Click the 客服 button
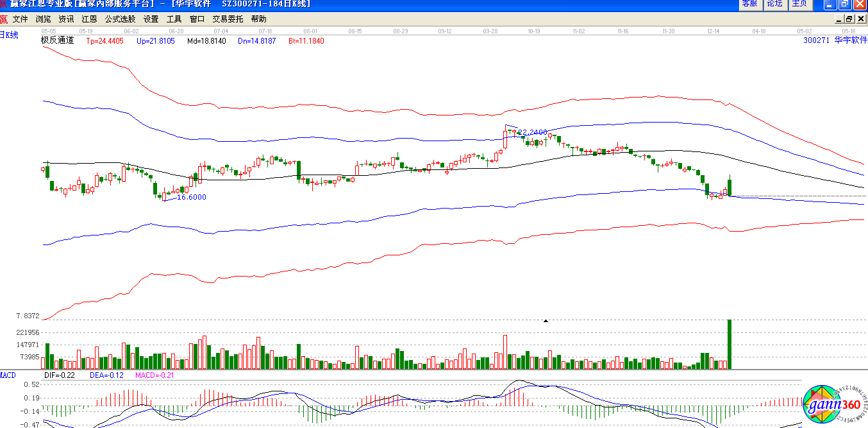Image resolution: width=868 pixels, height=428 pixels. 749,4
